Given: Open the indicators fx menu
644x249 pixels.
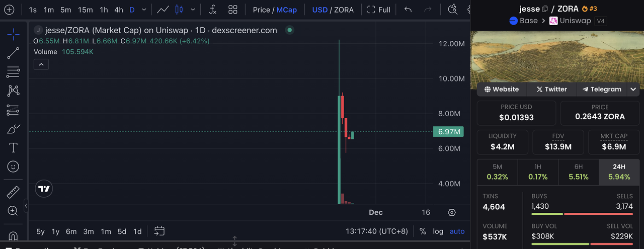Looking at the screenshot, I should (213, 10).
